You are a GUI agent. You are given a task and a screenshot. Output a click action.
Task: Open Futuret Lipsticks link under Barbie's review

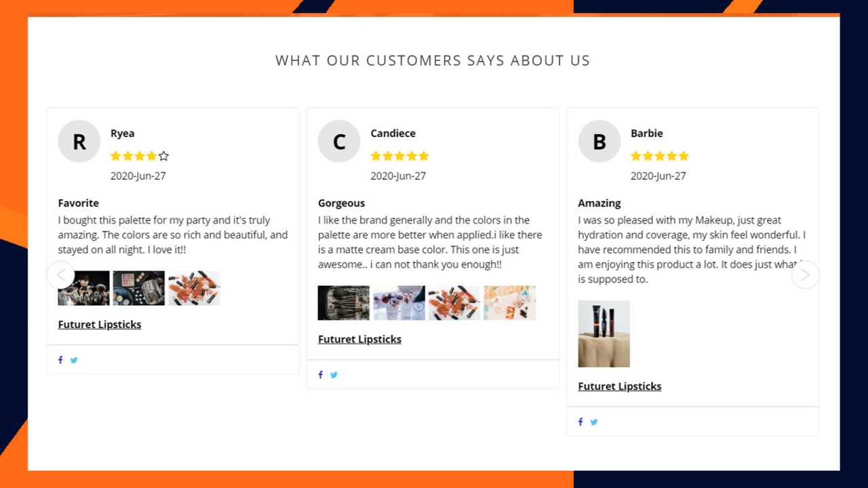click(619, 386)
